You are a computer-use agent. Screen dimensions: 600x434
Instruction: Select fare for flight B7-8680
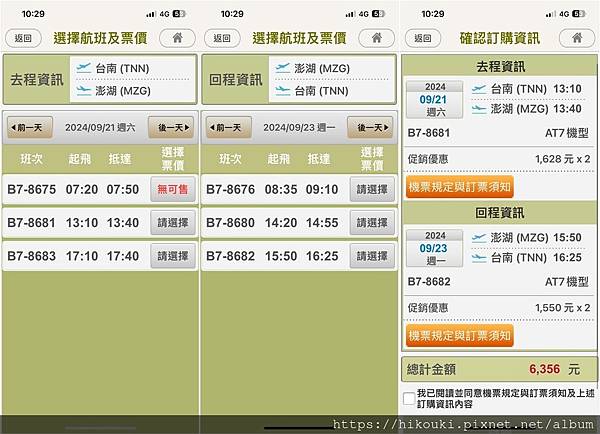click(372, 222)
